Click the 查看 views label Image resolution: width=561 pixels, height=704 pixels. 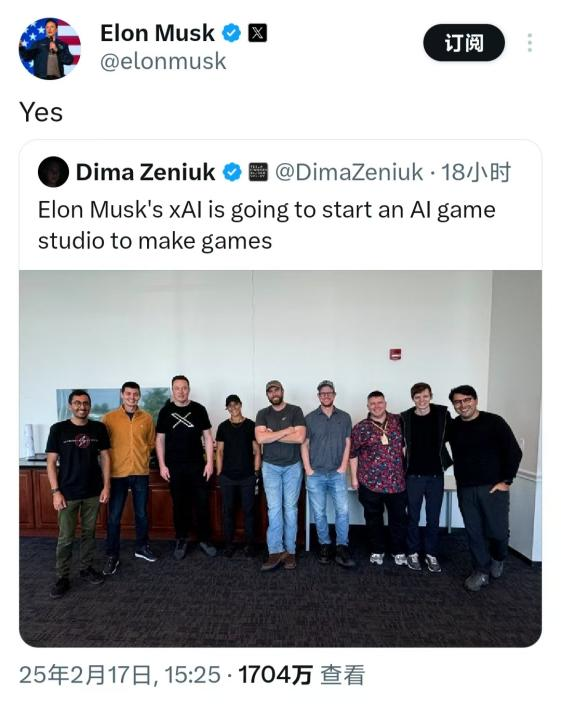pyautogui.click(x=342, y=675)
